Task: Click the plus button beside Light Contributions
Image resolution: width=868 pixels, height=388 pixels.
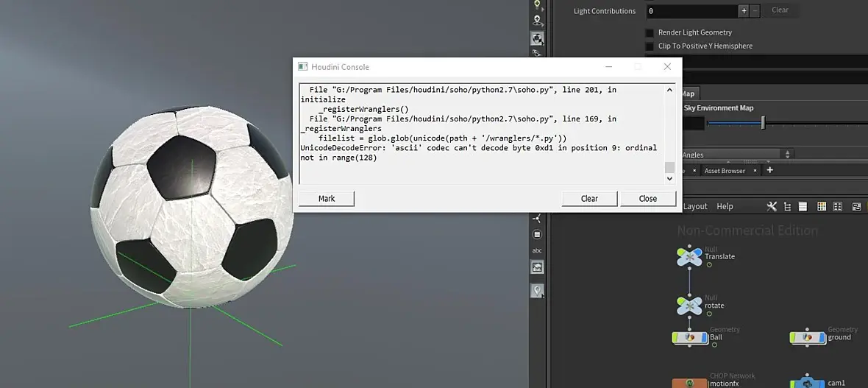Action: (744, 10)
